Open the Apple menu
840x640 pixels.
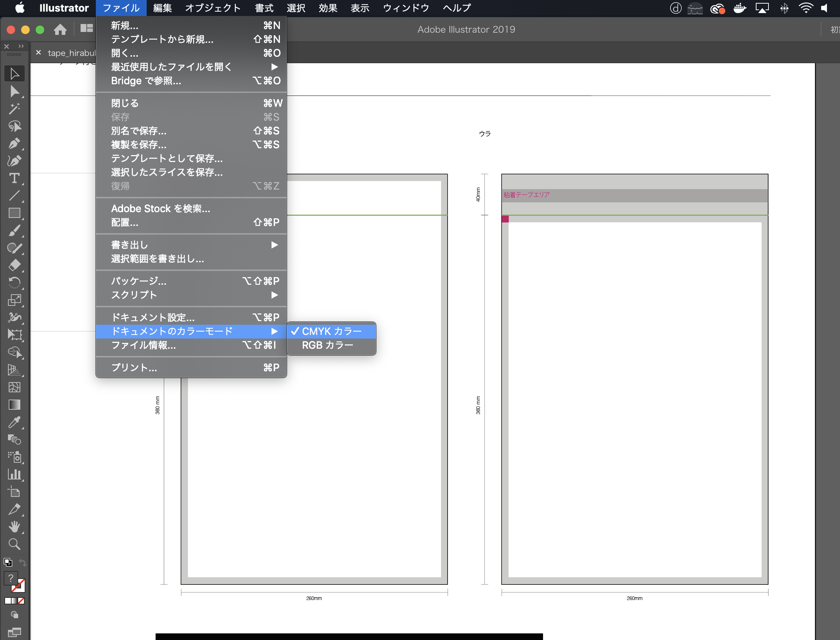pyautogui.click(x=20, y=8)
